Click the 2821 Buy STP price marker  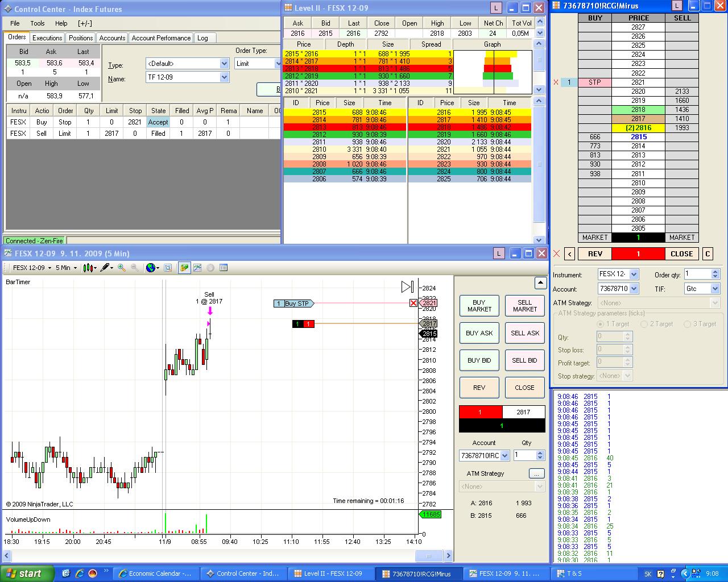click(x=429, y=303)
